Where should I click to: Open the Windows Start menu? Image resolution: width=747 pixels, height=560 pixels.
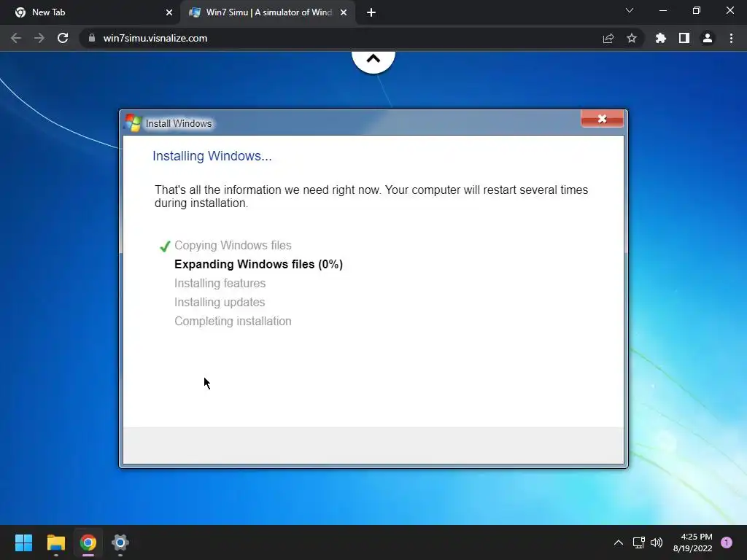point(24,542)
